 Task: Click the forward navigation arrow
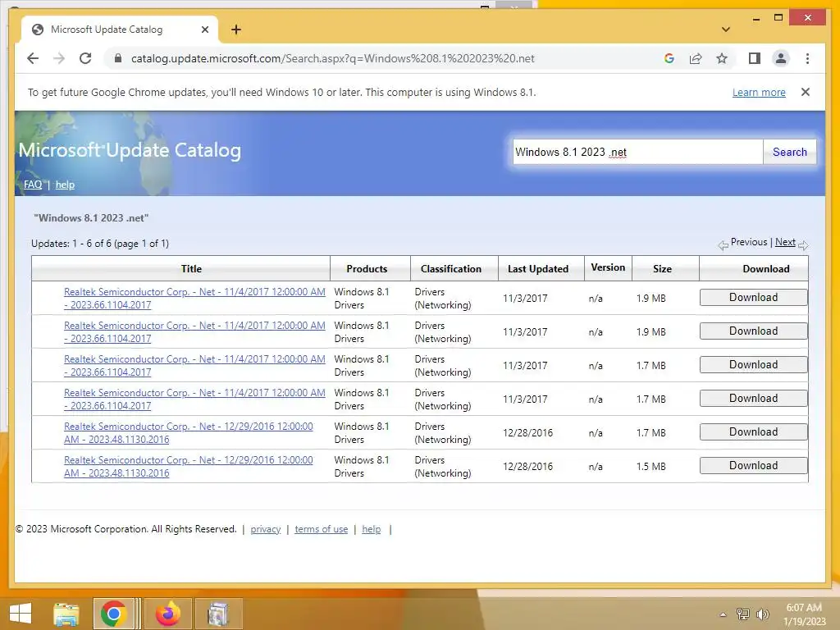click(59, 58)
